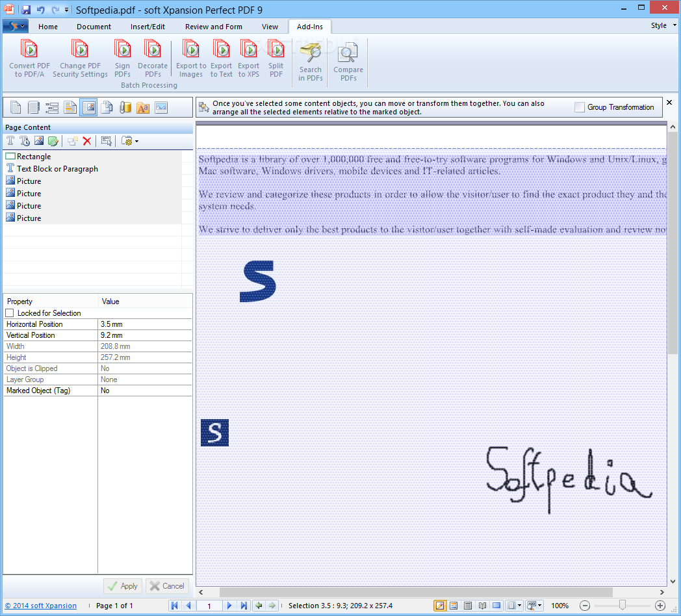Start Decorate PDFs batch tool
The height and width of the screenshot is (616, 681).
click(x=153, y=58)
